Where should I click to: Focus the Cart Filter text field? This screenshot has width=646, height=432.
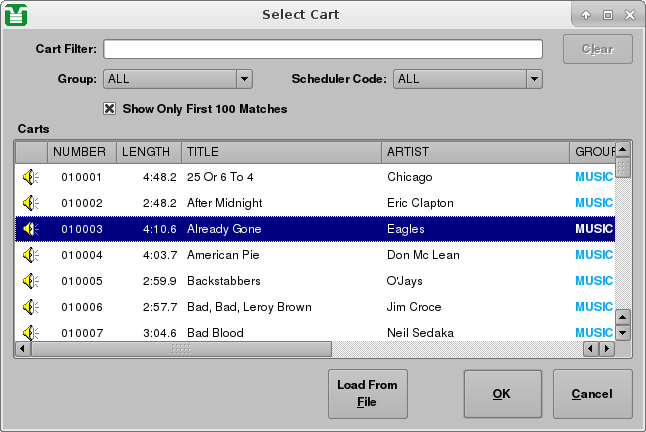tap(323, 49)
